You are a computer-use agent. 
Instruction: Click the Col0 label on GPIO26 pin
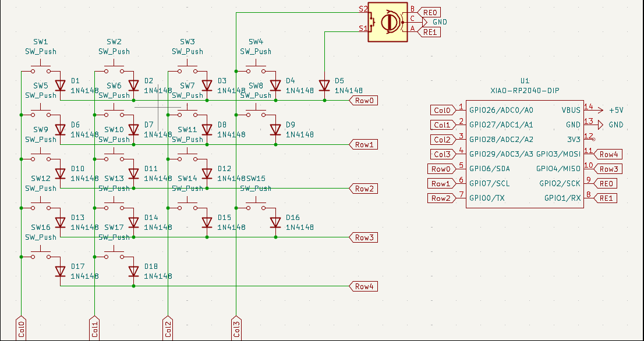442,110
